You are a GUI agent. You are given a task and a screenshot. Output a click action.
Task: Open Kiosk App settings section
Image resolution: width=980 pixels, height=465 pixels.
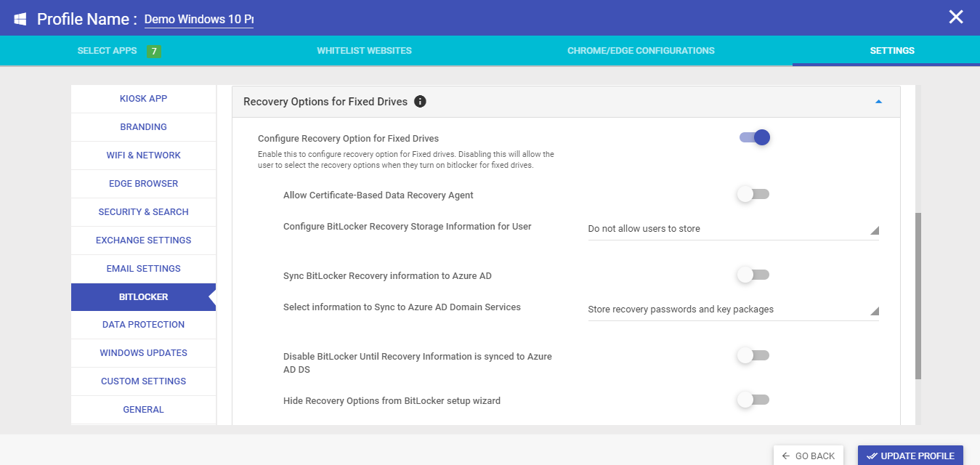pyautogui.click(x=144, y=99)
